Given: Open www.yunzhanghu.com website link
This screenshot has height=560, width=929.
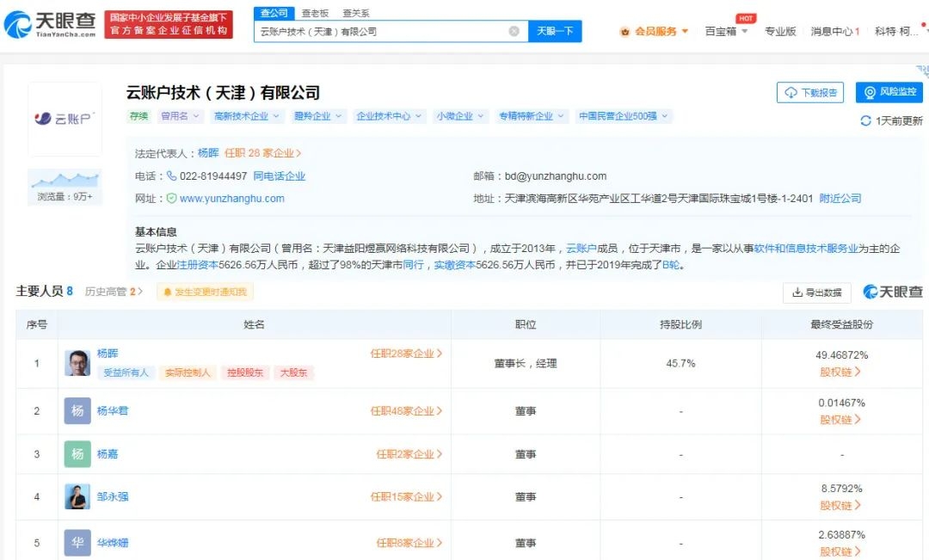Looking at the screenshot, I should [x=231, y=199].
